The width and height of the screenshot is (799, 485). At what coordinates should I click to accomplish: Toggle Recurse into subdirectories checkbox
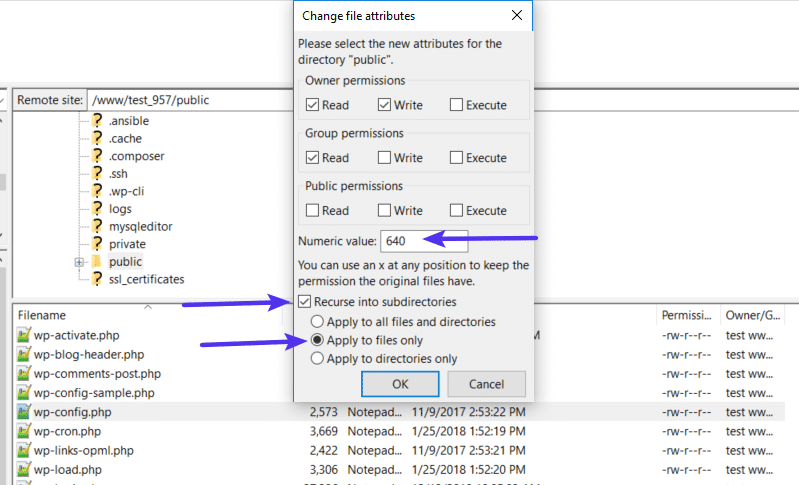305,302
